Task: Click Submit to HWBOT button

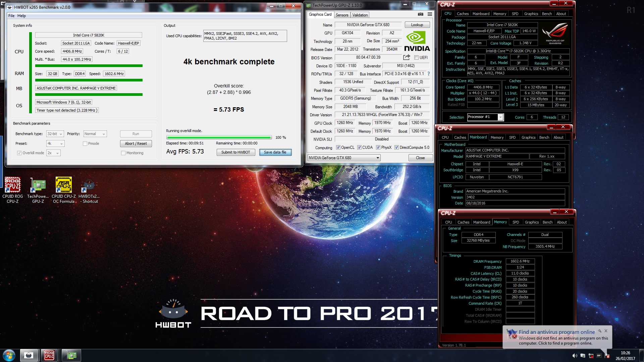Action: [x=235, y=152]
